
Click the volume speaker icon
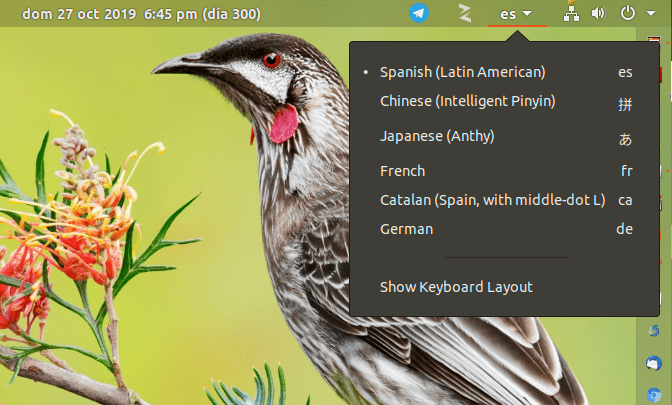[599, 13]
